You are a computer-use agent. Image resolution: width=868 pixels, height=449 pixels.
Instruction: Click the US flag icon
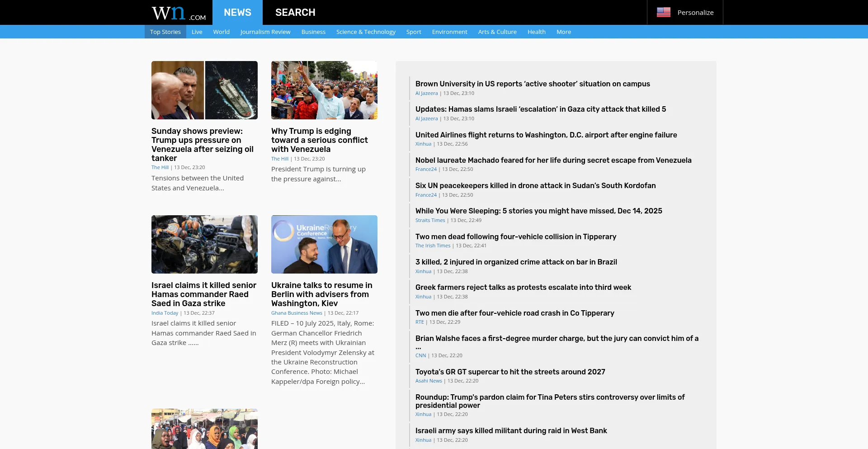663,13
